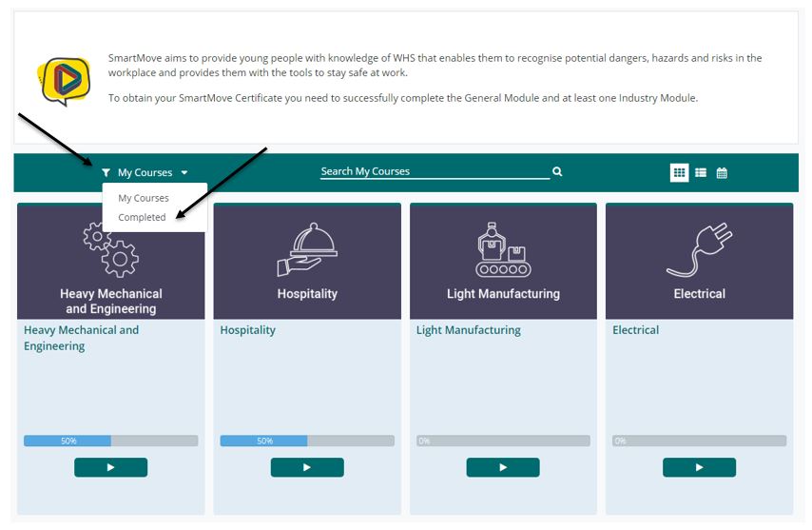The width and height of the screenshot is (812, 530).
Task: Select Completed from the filter menu
Action: 142,217
